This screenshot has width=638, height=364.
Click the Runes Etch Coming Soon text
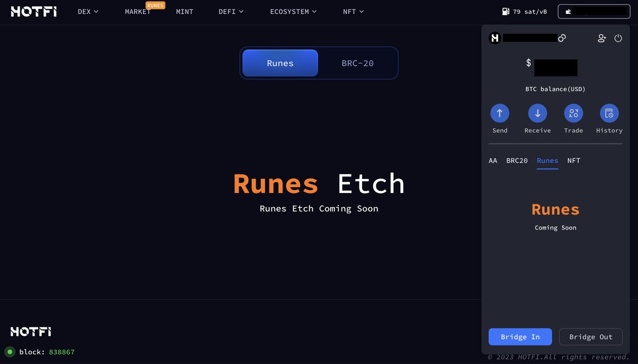coord(319,208)
